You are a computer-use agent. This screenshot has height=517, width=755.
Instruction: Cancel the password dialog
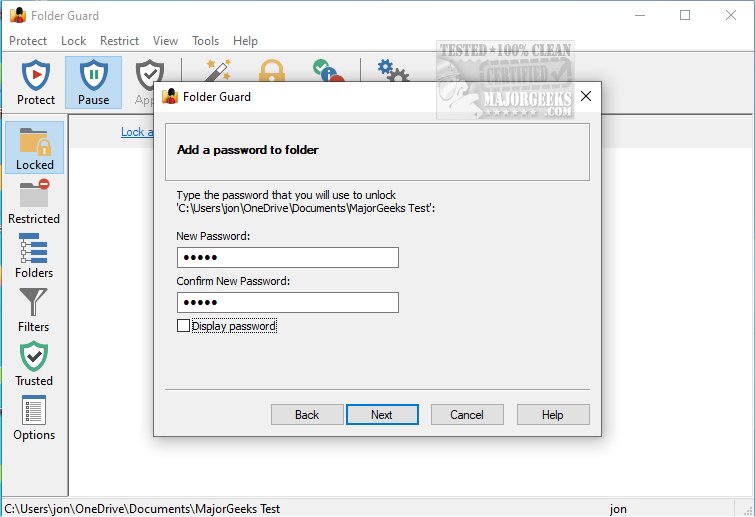[x=467, y=414]
